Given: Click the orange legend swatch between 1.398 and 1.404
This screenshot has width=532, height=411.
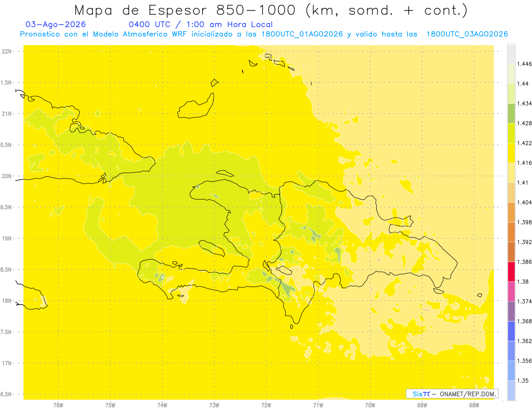Looking at the screenshot, I should pyautogui.click(x=511, y=212).
